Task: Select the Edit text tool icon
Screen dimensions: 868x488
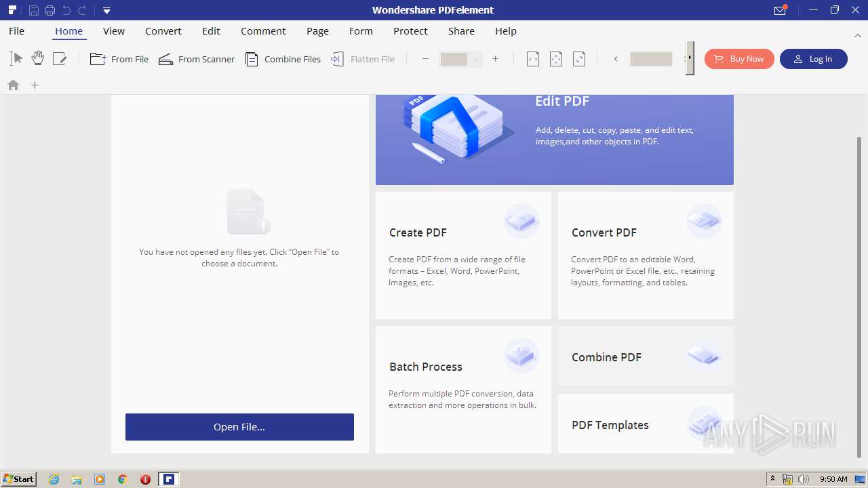Action: point(60,59)
